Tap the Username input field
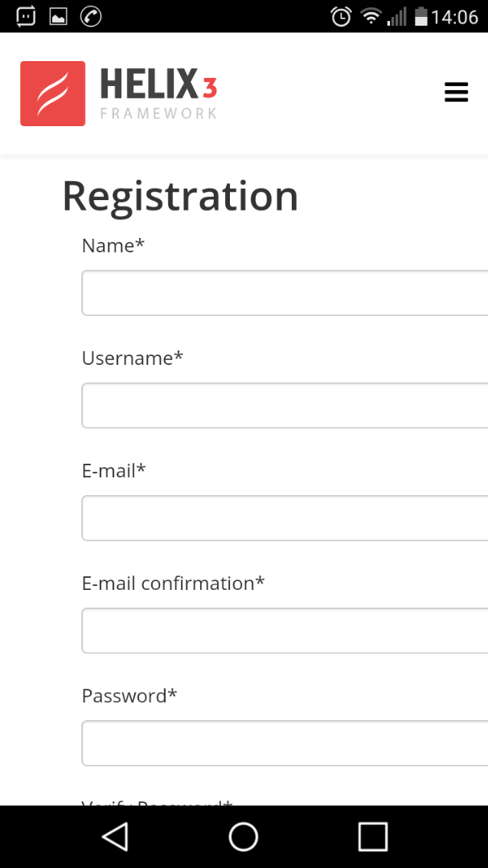 tap(285, 406)
